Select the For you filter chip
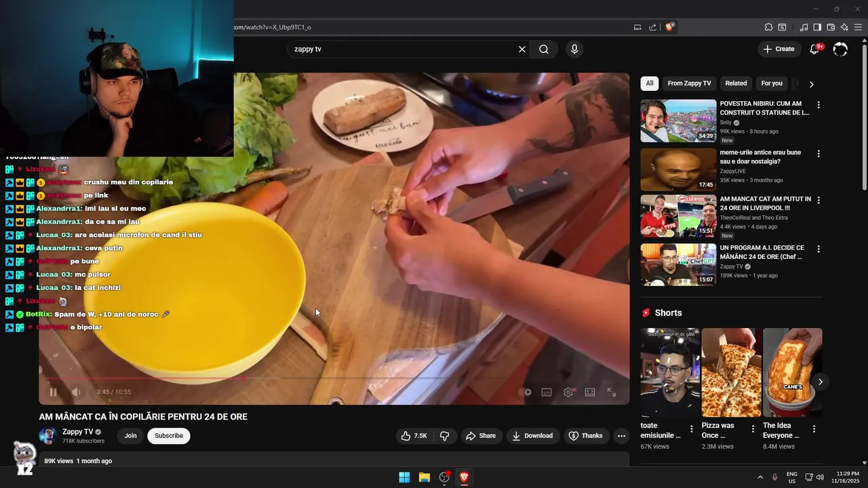 pos(772,83)
